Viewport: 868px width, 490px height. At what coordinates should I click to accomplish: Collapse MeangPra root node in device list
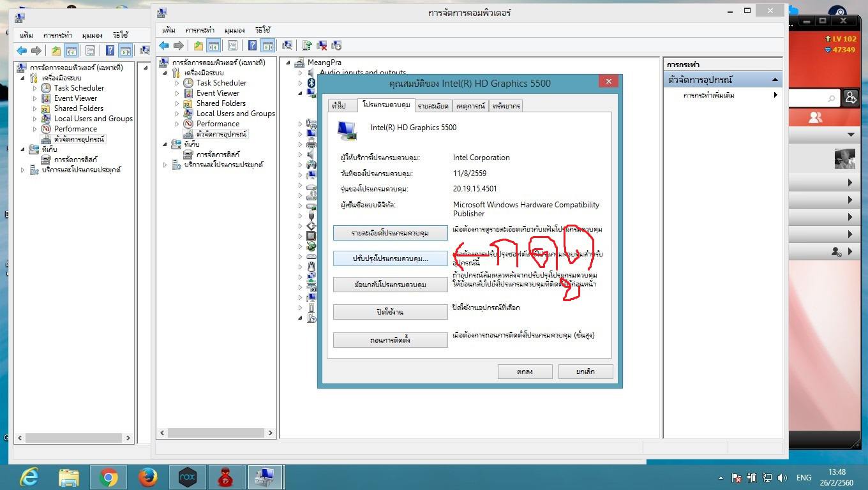tap(288, 63)
